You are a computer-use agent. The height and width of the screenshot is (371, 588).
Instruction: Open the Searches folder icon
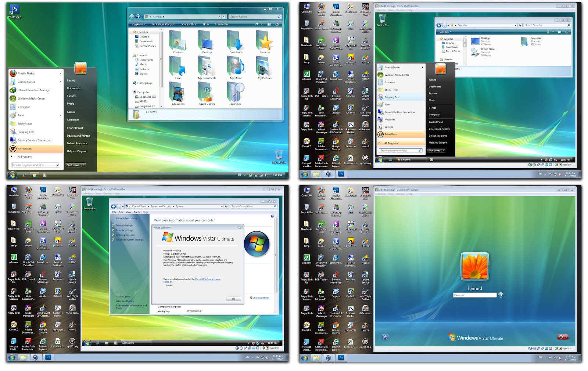tap(236, 93)
